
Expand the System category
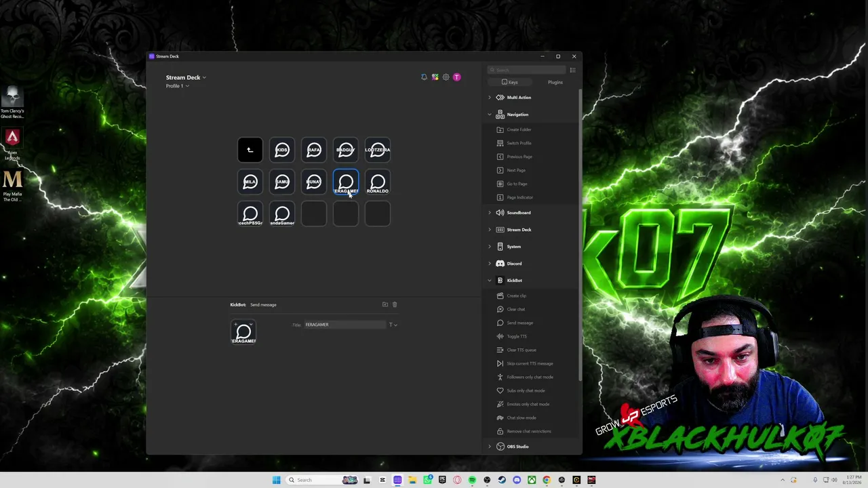(490, 247)
